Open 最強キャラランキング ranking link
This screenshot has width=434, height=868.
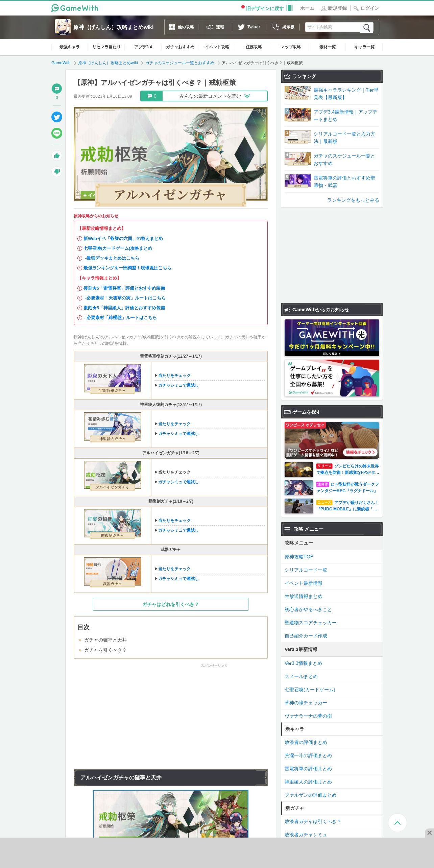[346, 94]
